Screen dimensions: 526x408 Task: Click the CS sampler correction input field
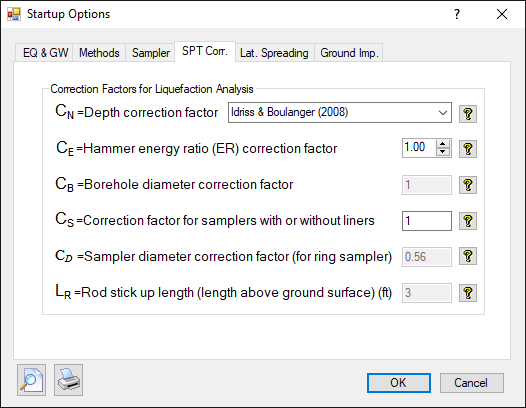pyautogui.click(x=427, y=221)
